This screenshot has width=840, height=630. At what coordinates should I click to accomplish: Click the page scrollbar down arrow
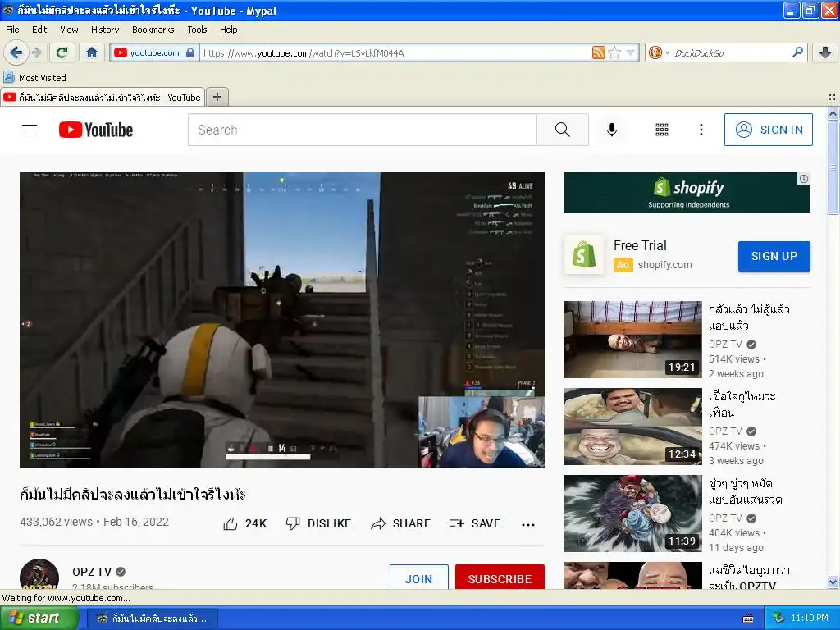tap(833, 582)
